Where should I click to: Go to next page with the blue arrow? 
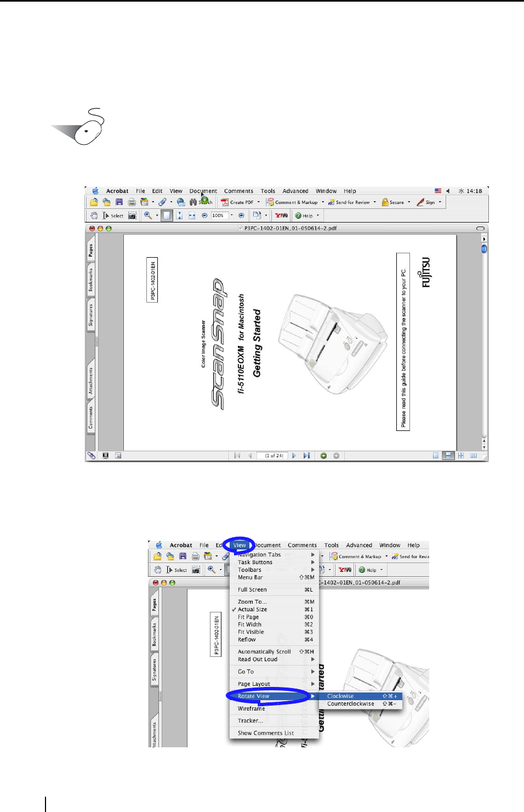[294, 456]
